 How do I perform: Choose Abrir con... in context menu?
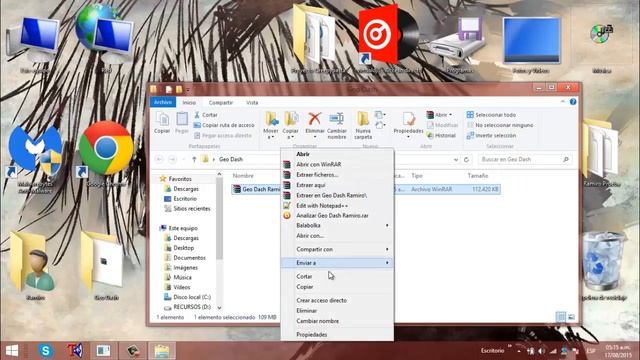tap(337, 236)
